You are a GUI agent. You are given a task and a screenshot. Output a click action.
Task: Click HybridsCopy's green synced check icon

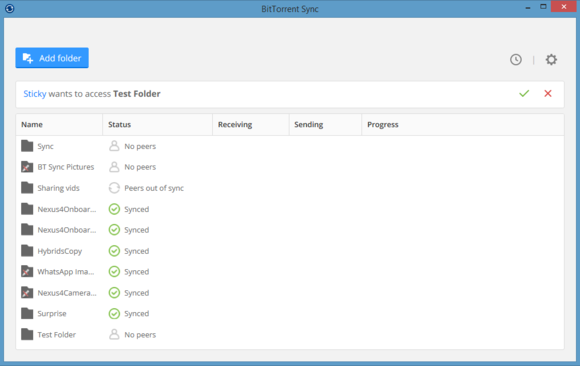pos(114,251)
